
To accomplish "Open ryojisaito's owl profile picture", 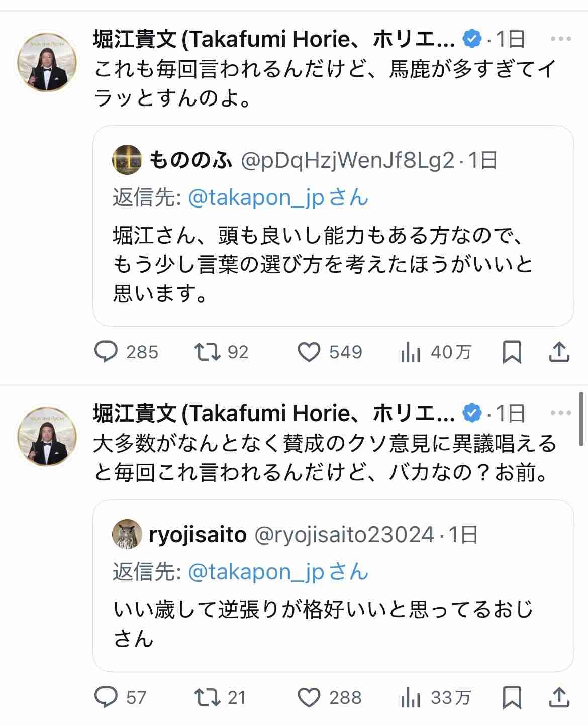I will (127, 534).
